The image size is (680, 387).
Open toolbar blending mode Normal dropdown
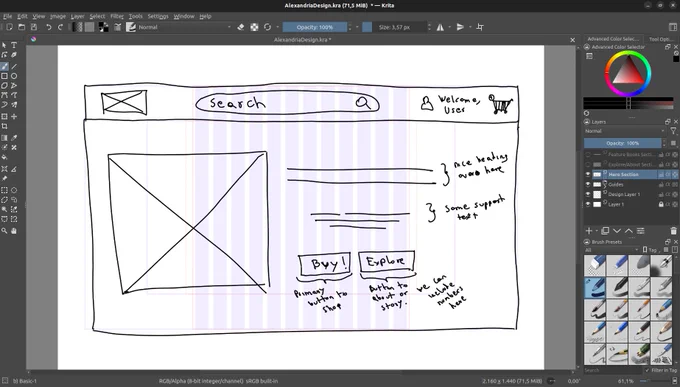pyautogui.click(x=185, y=27)
